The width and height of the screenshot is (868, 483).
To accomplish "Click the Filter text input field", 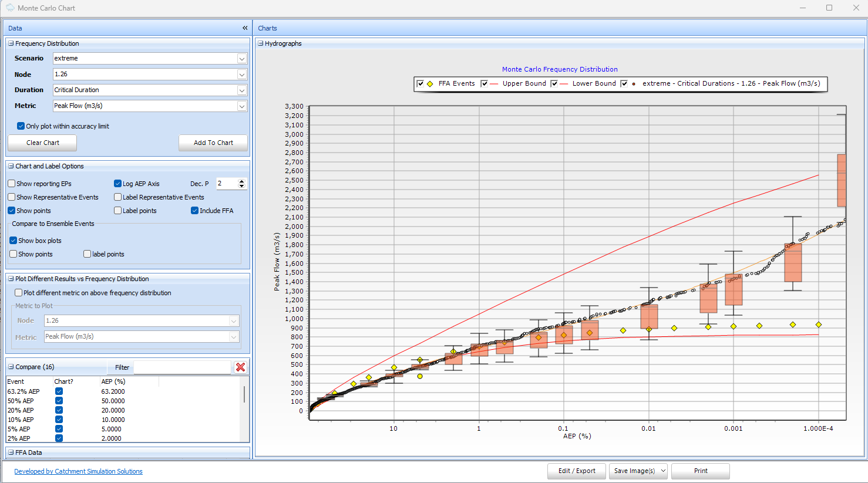I will point(182,367).
